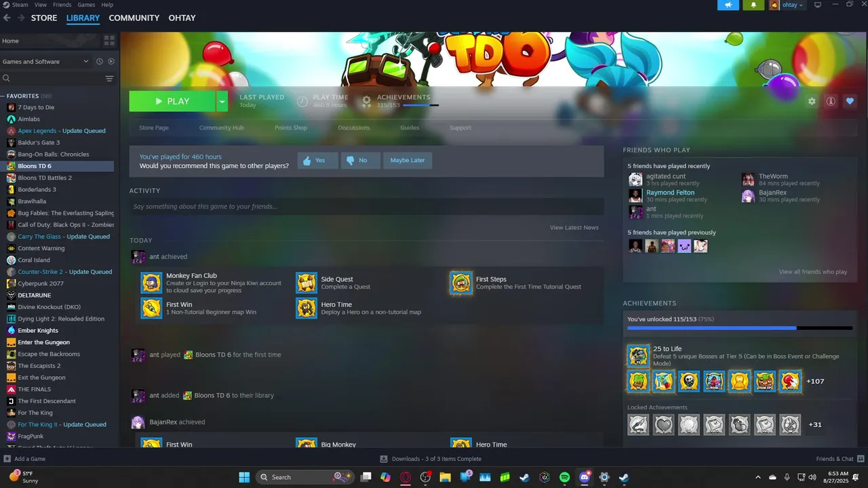Viewport: 868px width, 488px height.
Task: Click the Maybe Later button
Action: click(408, 161)
